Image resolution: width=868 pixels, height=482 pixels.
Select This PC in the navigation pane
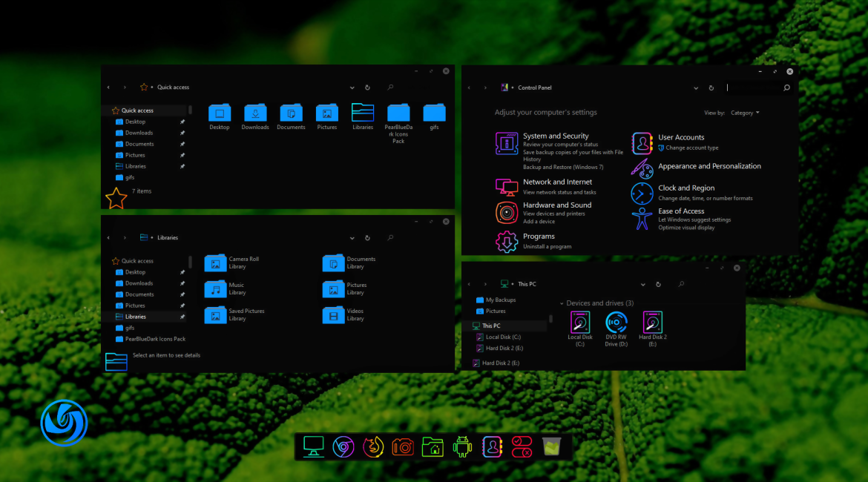[491, 326]
